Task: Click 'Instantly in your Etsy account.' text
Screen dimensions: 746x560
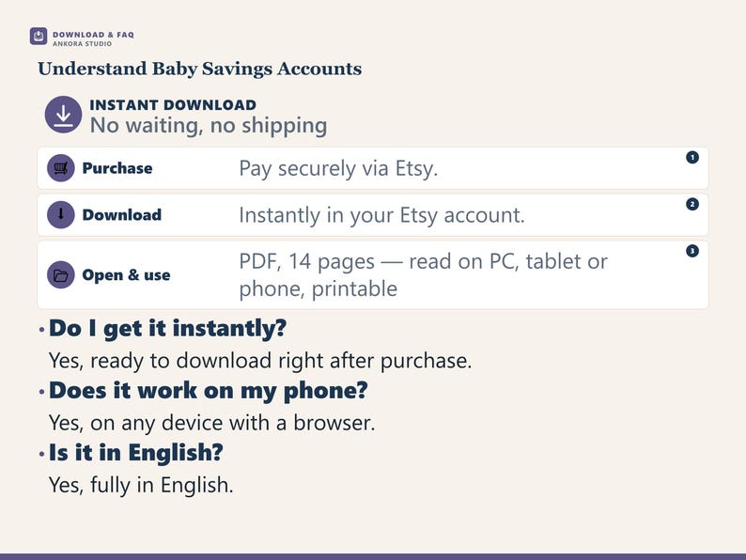Action: 381,215
